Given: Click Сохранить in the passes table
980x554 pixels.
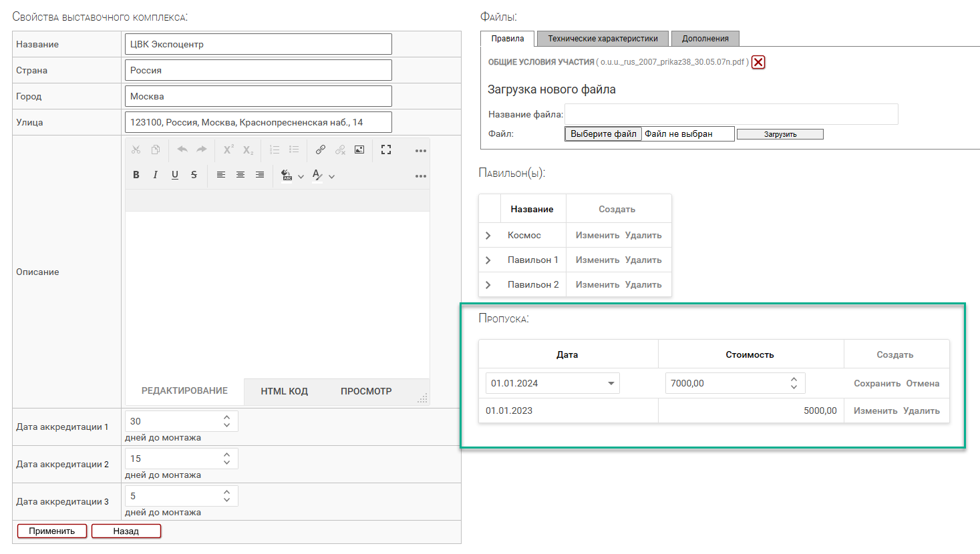Looking at the screenshot, I should coord(877,384).
